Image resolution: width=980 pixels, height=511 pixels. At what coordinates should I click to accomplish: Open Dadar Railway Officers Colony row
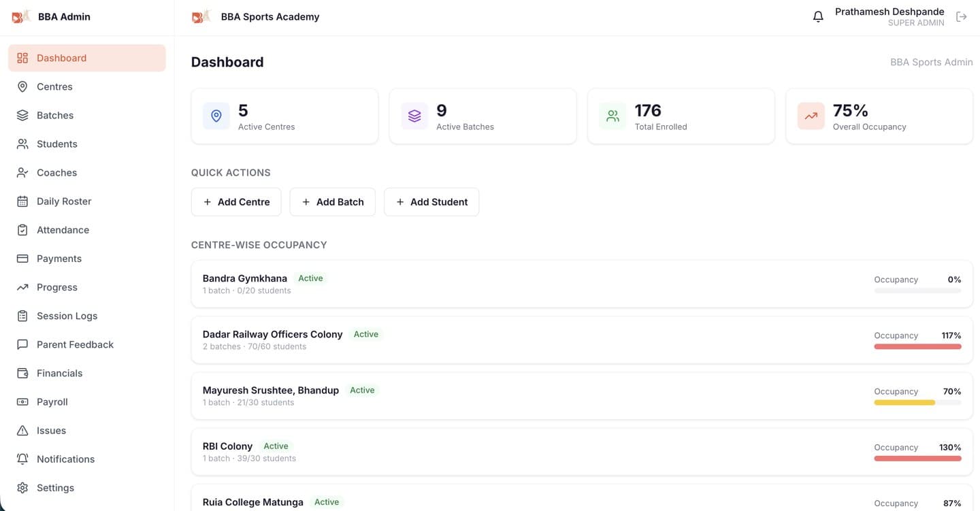point(582,340)
